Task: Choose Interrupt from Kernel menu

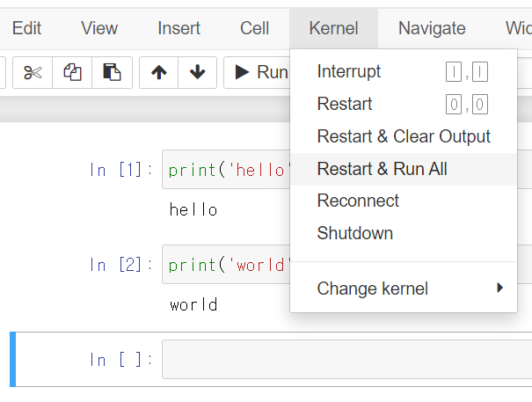Action: 404,71
